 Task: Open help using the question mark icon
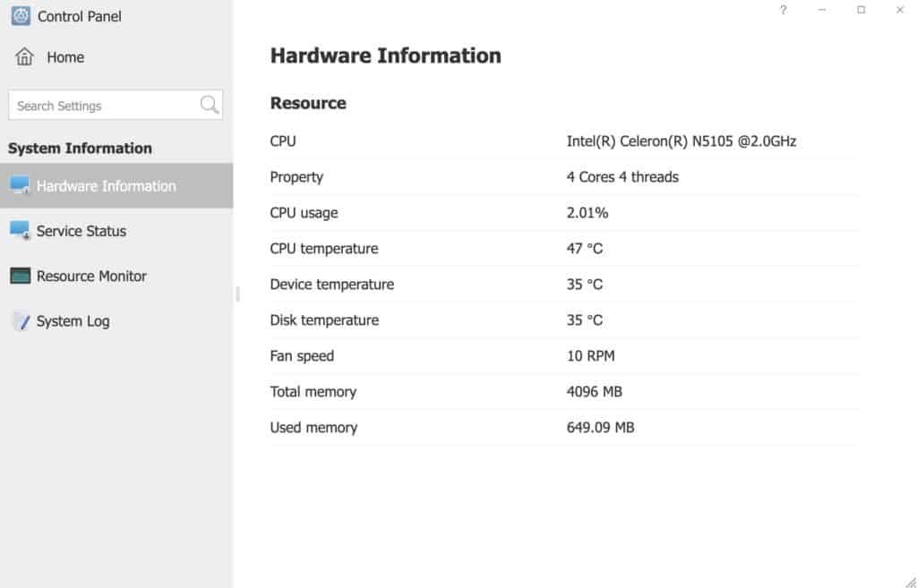tap(782, 11)
